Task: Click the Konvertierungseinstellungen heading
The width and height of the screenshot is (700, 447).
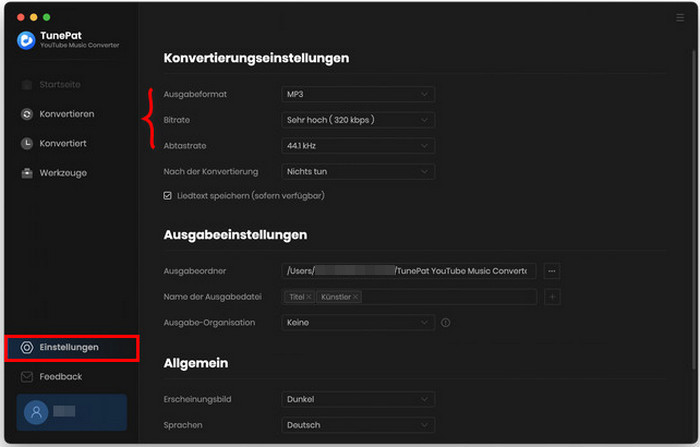Action: pyautogui.click(x=256, y=58)
